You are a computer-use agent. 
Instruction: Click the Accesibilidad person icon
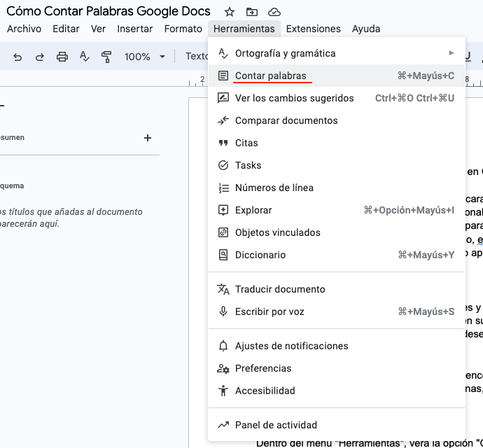click(223, 391)
